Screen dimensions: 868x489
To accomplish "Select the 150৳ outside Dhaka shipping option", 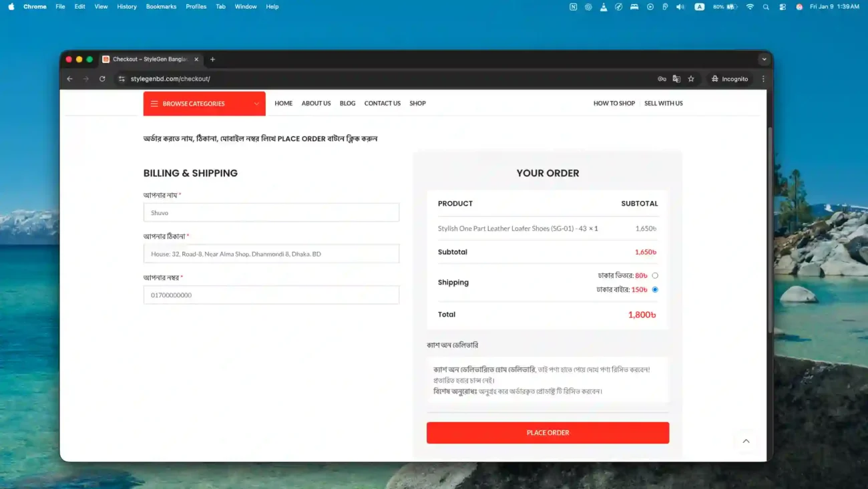I will 655,289.
